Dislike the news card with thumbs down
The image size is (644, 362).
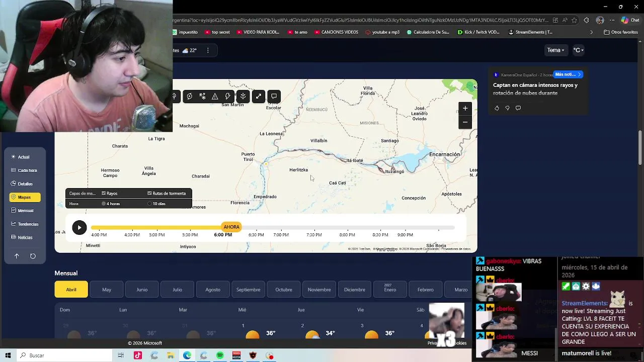pyautogui.click(x=507, y=108)
